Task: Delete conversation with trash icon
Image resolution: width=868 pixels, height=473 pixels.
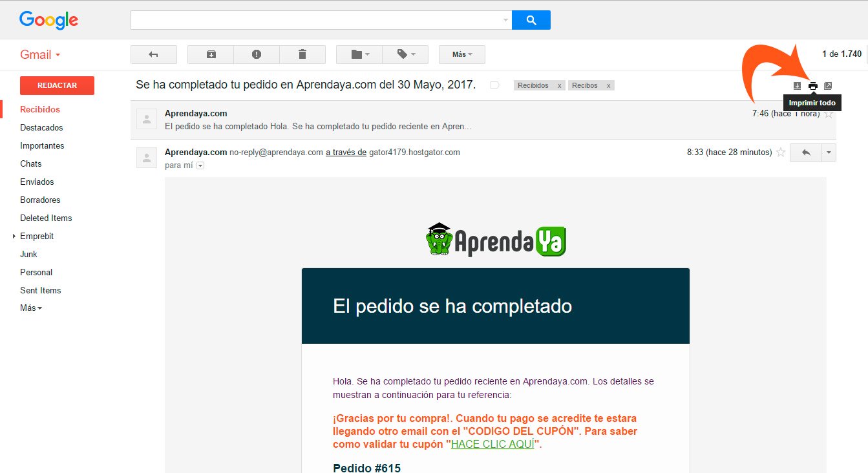Action: tap(302, 54)
